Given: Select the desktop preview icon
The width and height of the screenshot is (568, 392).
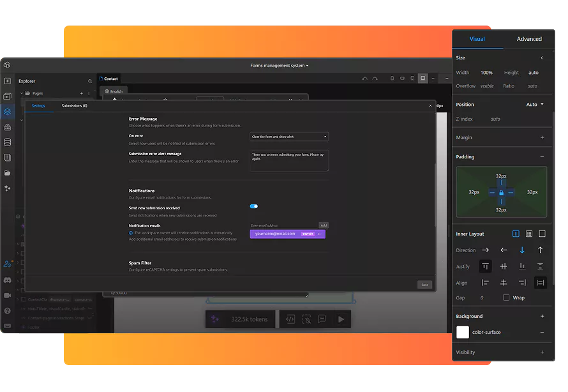Looking at the screenshot, I should (x=422, y=78).
